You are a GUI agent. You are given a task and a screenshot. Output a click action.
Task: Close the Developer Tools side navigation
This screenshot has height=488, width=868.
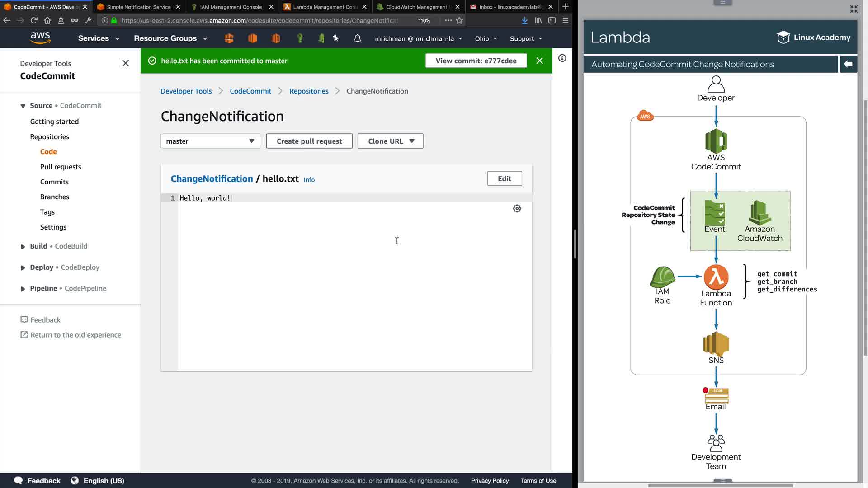coord(126,63)
